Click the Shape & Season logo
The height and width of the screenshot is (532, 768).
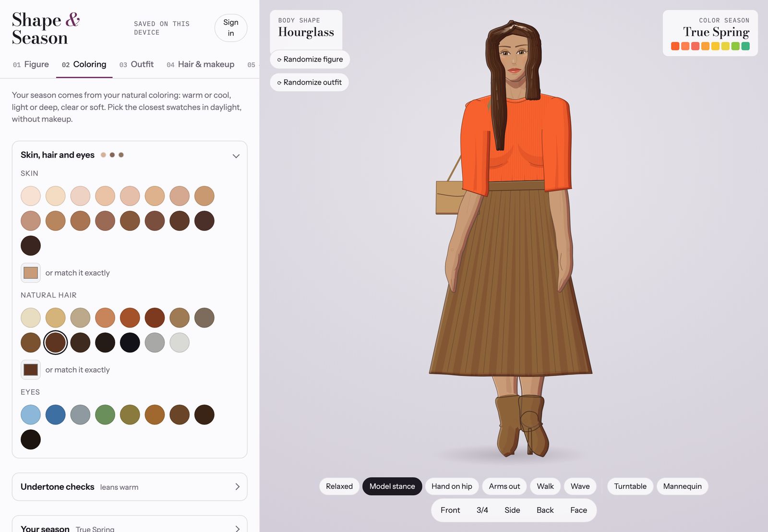(x=46, y=28)
